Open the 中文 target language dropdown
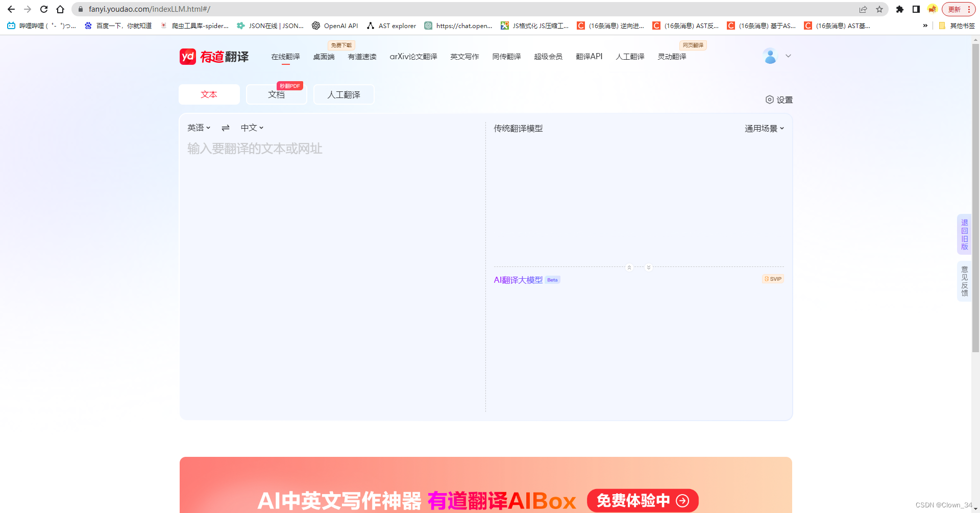 pyautogui.click(x=252, y=128)
